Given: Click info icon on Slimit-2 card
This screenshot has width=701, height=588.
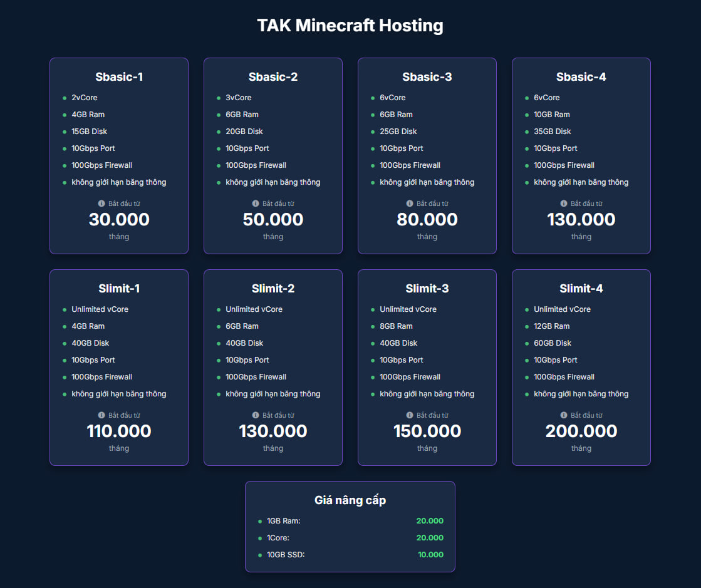Looking at the screenshot, I should (256, 415).
